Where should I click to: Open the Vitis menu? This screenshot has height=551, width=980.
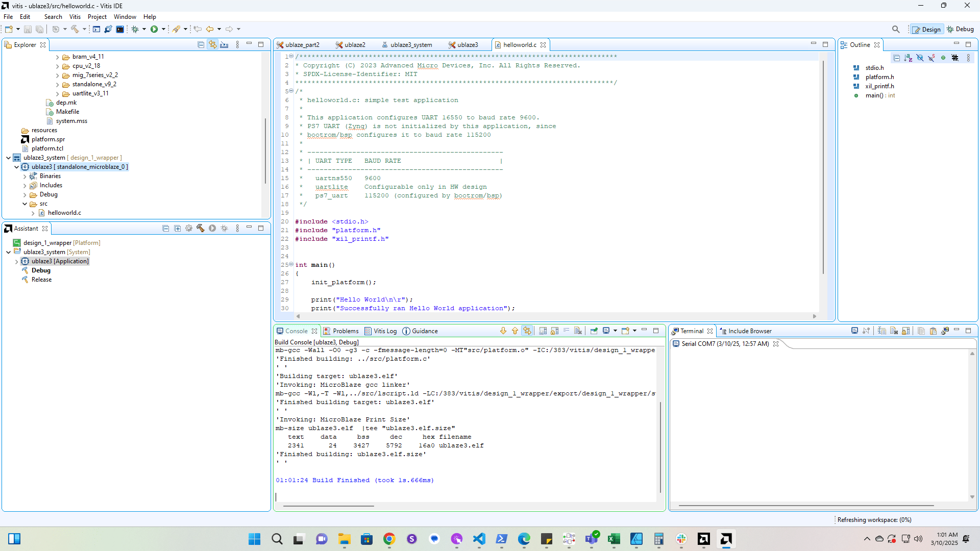75,17
